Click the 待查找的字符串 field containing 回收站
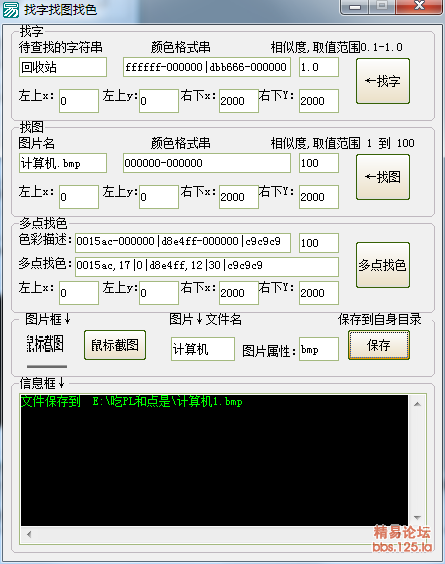The height and width of the screenshot is (564, 445). 63,67
